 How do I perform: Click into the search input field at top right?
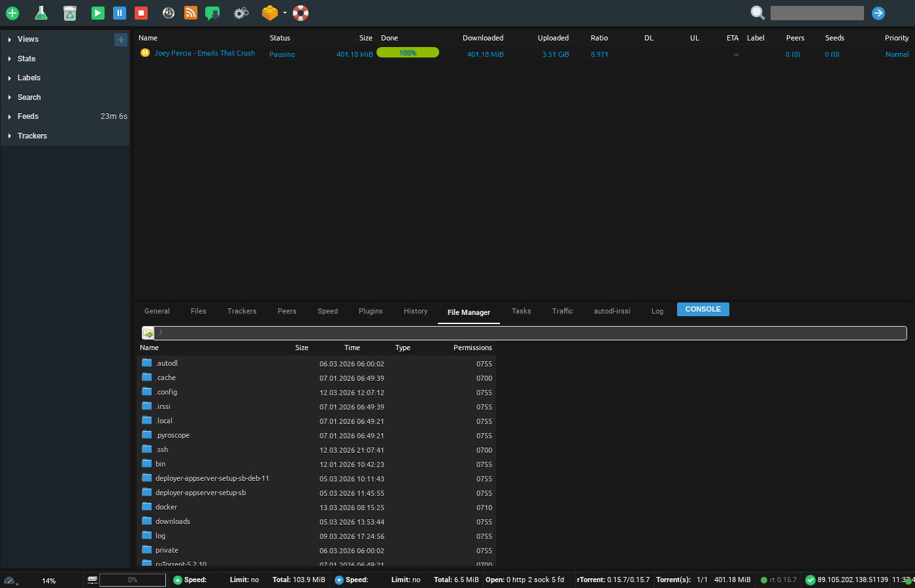[x=817, y=12]
